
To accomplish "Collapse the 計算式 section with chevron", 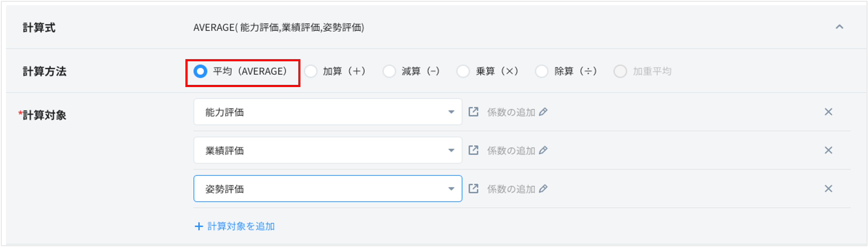I will (839, 27).
